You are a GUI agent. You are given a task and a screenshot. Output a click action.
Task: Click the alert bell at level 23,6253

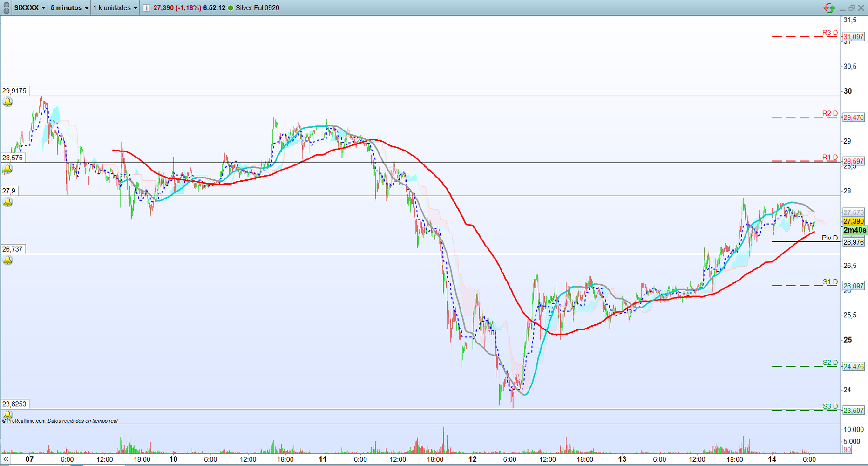coord(8,415)
